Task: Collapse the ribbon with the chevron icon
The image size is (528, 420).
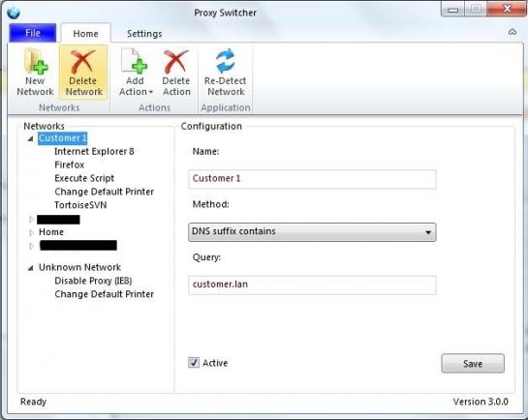Action: pyautogui.click(x=512, y=32)
